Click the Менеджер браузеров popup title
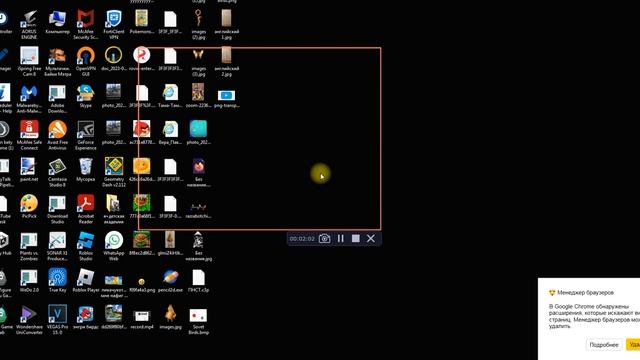The width and height of the screenshot is (640, 360). (x=585, y=293)
